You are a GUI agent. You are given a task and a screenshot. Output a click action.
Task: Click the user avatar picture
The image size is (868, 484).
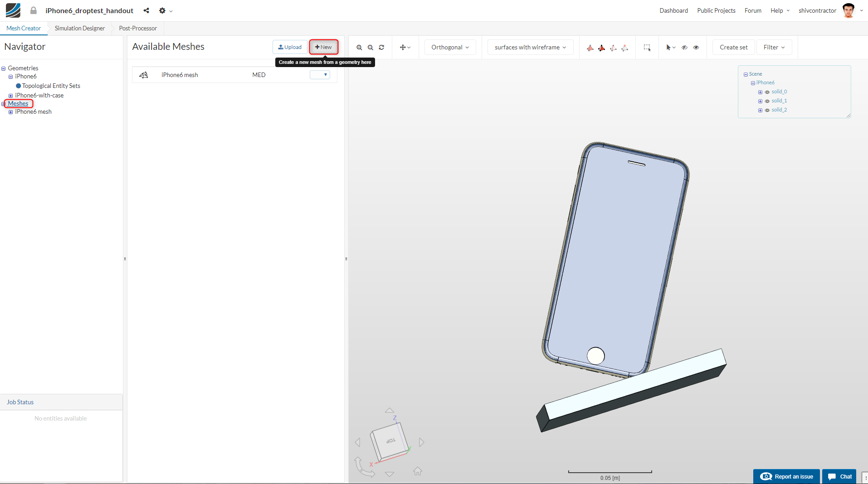point(848,10)
